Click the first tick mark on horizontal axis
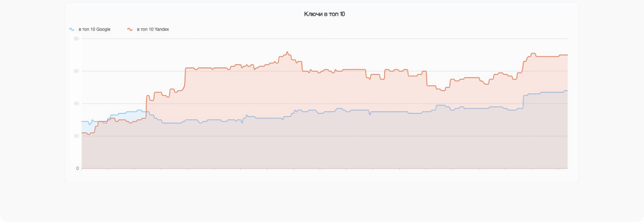 click(82, 169)
